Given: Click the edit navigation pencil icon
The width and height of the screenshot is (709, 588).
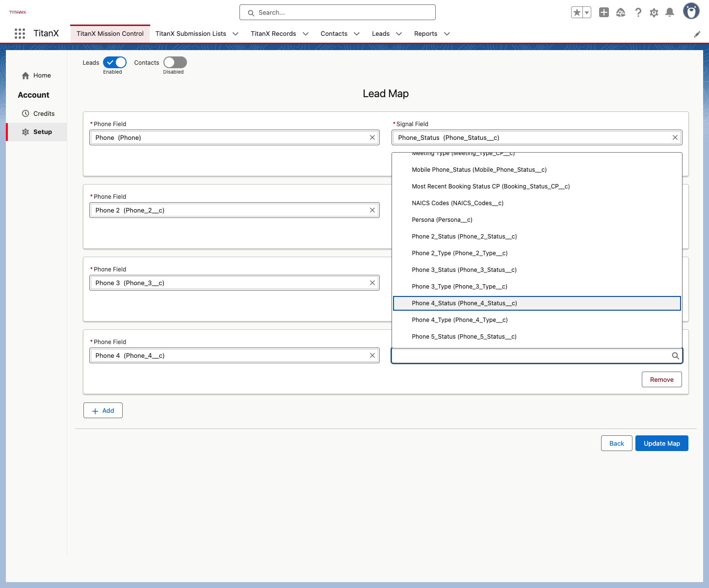Looking at the screenshot, I should (697, 34).
